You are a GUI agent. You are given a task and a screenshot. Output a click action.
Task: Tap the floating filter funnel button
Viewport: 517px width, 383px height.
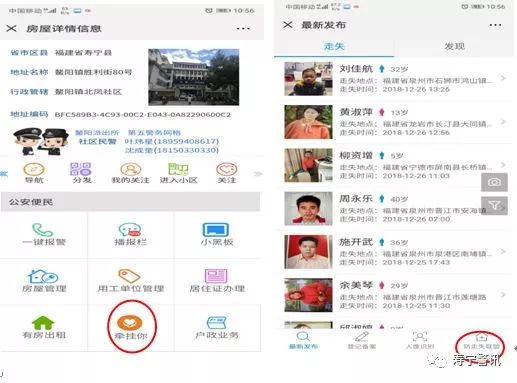click(494, 206)
